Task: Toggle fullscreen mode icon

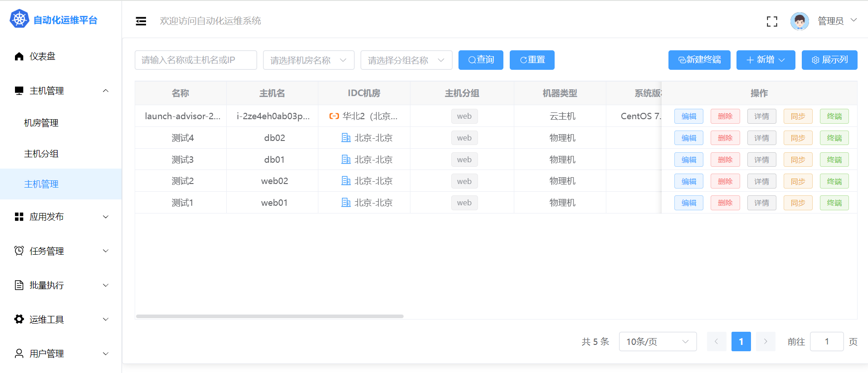Action: click(772, 21)
